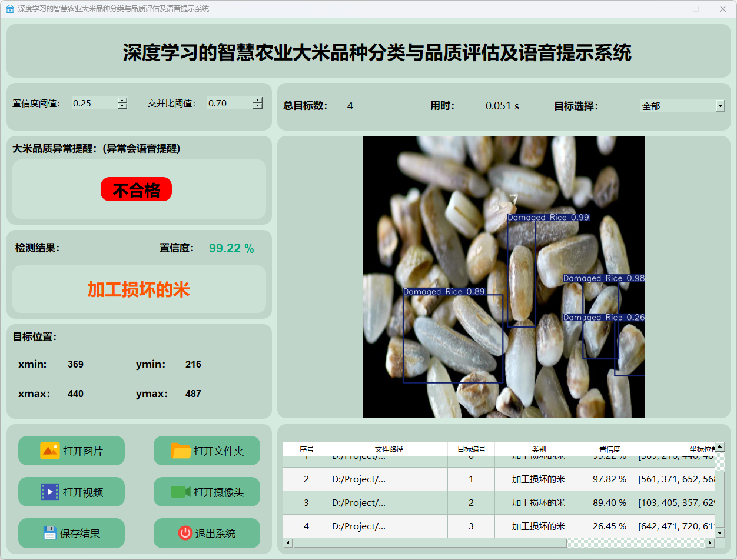Screen dimensions: 737x560
Task: Click the red power icon for 退出系统
Action: (185, 533)
